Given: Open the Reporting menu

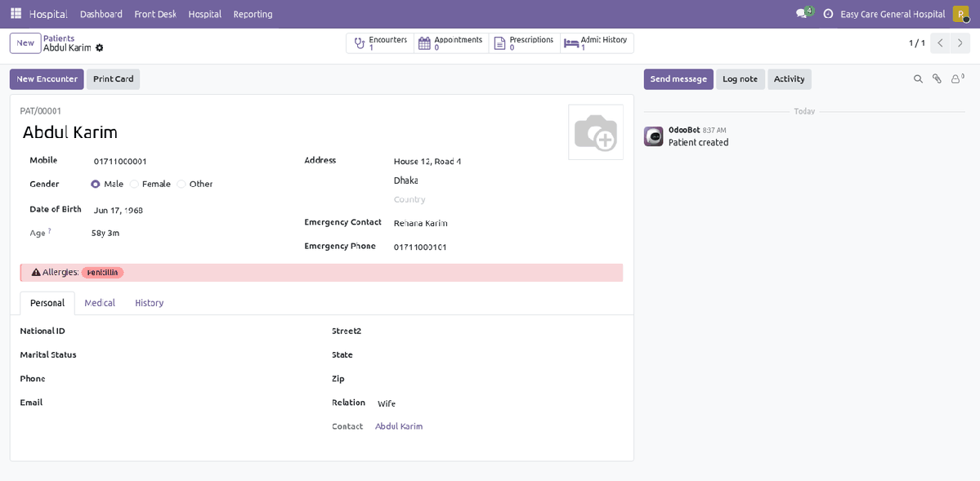Looking at the screenshot, I should coord(253,14).
